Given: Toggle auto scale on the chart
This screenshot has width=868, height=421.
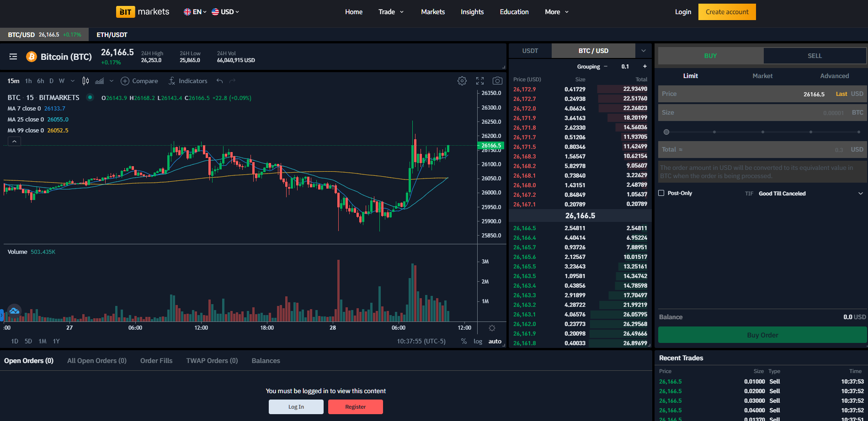Looking at the screenshot, I should [x=495, y=341].
